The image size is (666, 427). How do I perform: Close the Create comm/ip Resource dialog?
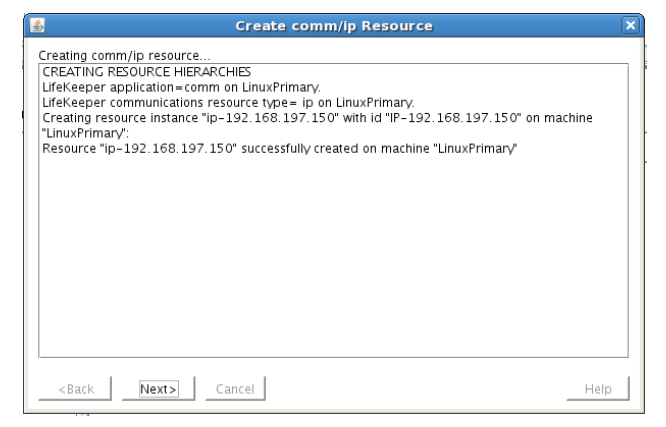(630, 25)
